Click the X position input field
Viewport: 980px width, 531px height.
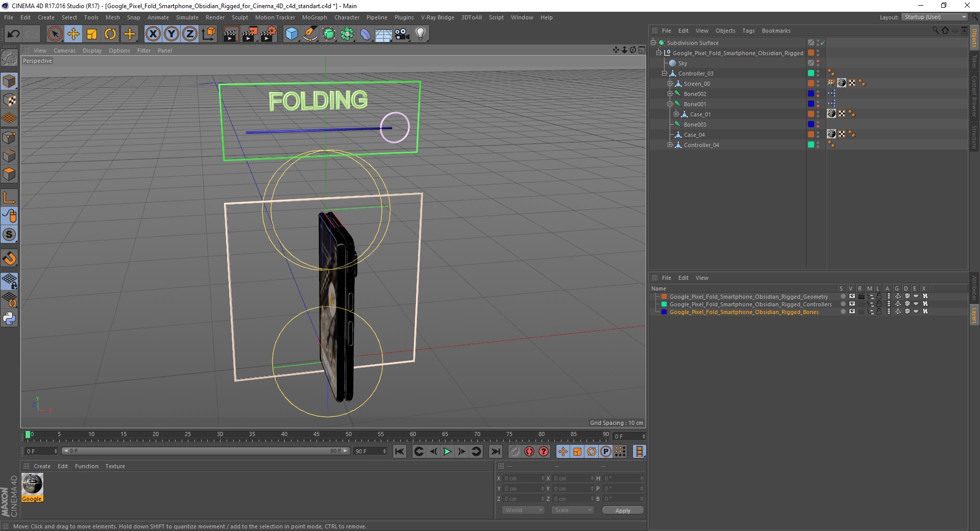tap(523, 478)
